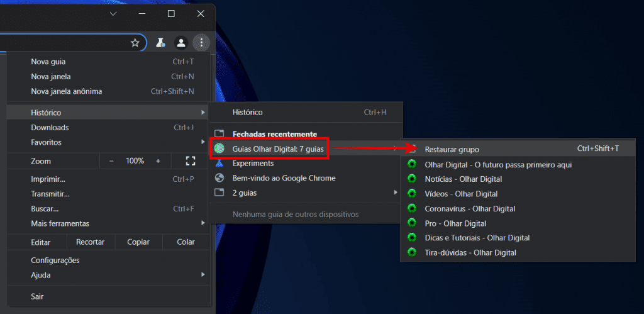The image size is (644, 314).
Task: Click the Notícias - Olhar Digital favicon
Action: [x=411, y=179]
